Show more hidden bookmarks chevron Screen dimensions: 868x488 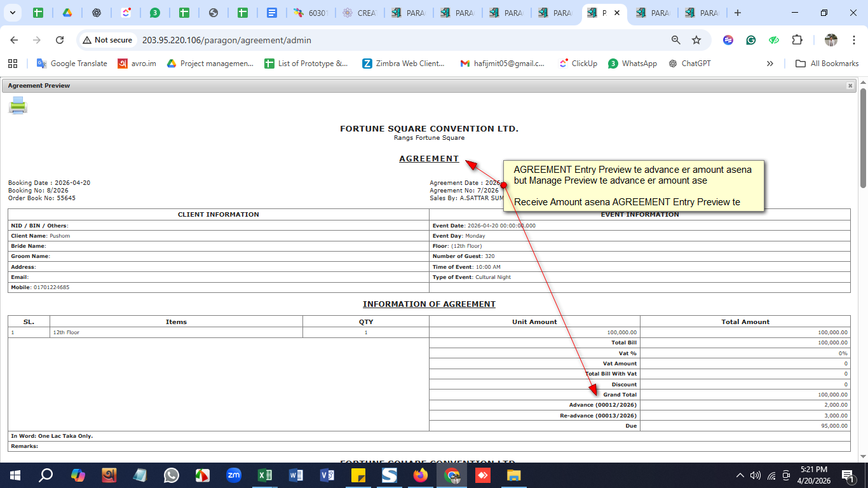pyautogui.click(x=770, y=64)
